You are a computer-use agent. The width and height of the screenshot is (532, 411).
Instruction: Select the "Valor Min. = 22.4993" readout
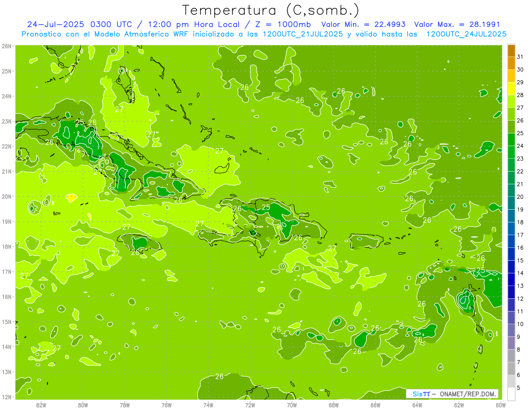[x=364, y=24]
